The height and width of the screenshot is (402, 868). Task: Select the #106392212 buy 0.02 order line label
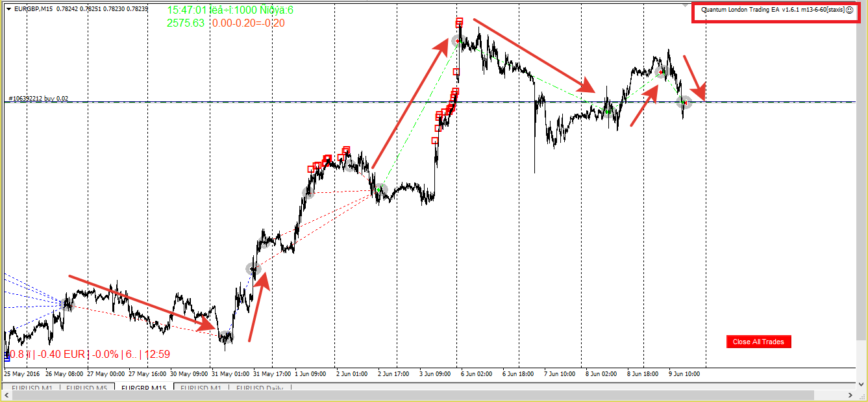38,99
